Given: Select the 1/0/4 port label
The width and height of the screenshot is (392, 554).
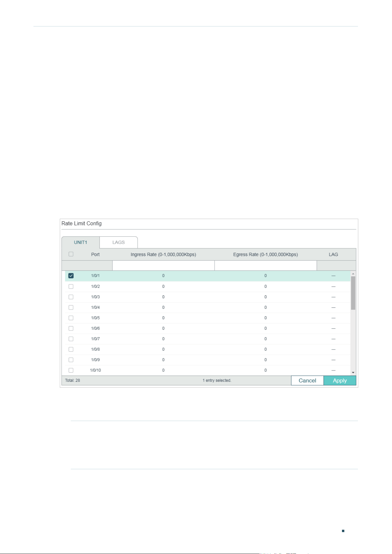Looking at the screenshot, I should click(x=95, y=307).
